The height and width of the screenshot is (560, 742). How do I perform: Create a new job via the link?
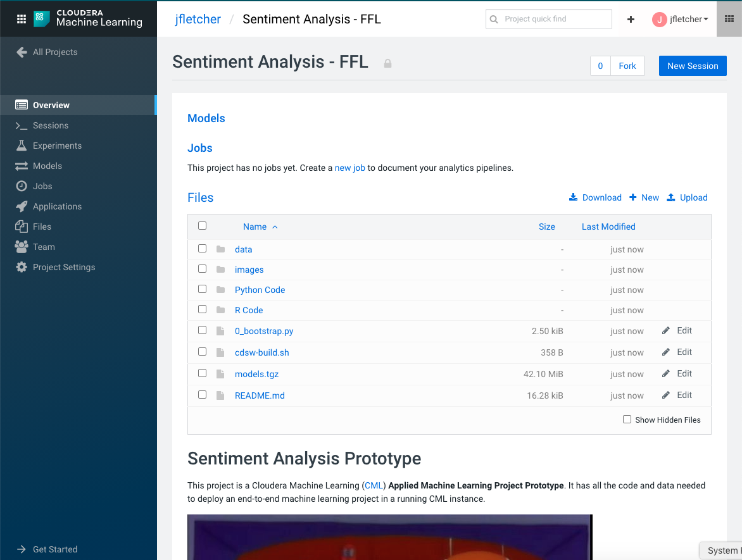(350, 168)
